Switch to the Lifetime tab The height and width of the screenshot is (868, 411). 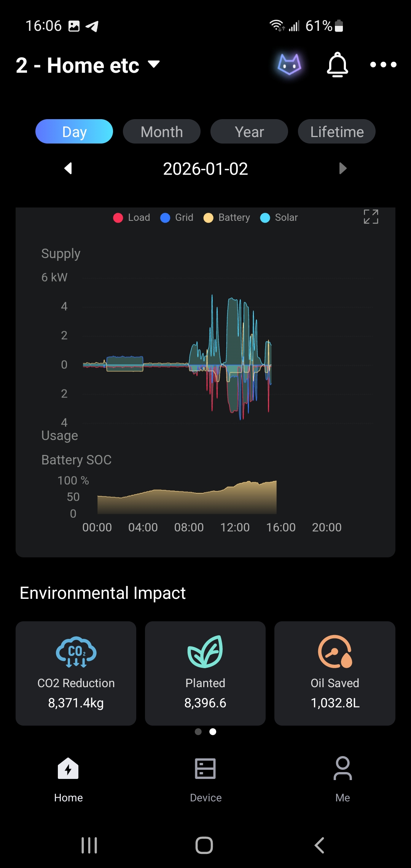pos(337,132)
